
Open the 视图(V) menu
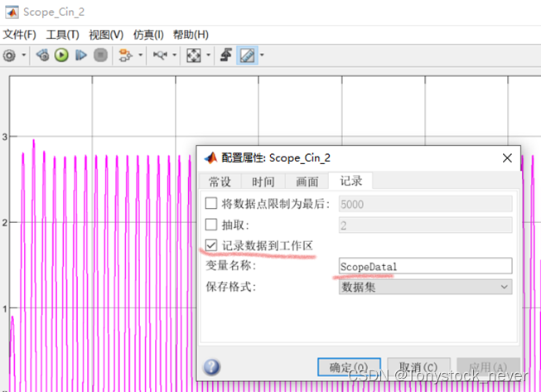[106, 35]
